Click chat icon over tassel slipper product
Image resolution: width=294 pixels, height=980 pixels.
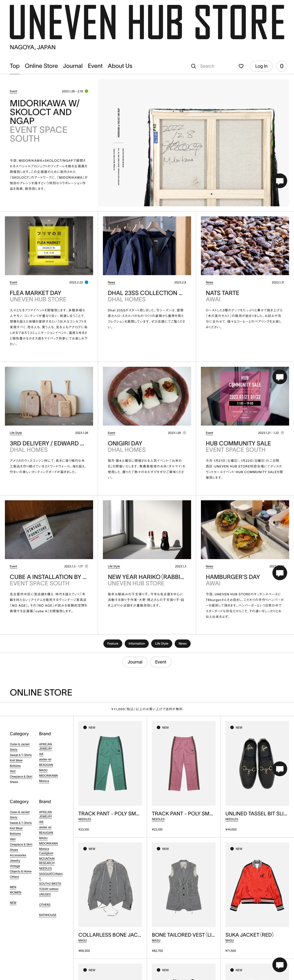tap(280, 769)
